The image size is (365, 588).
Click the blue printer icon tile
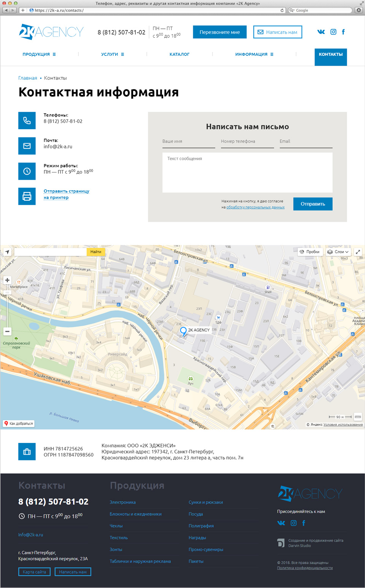(27, 196)
